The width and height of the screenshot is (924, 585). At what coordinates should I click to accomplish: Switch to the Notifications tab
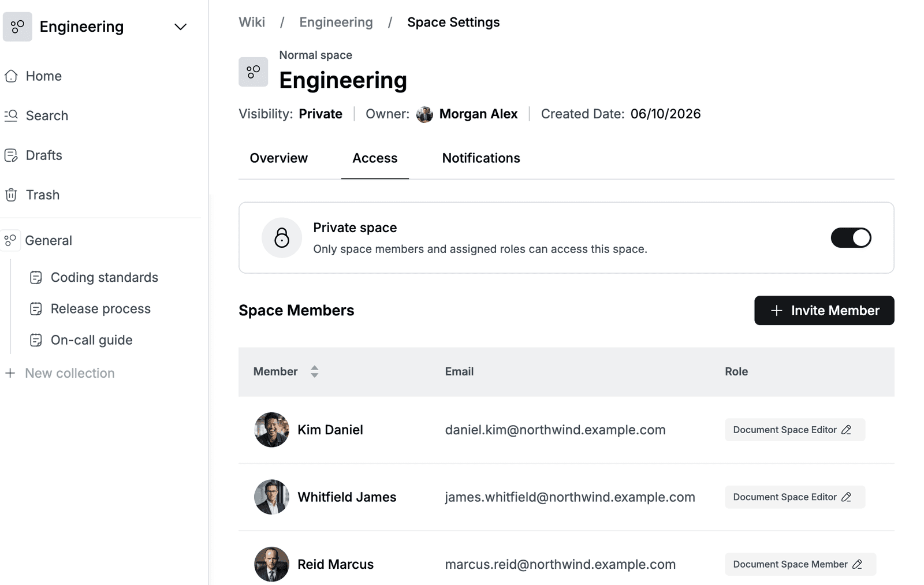[x=481, y=158]
